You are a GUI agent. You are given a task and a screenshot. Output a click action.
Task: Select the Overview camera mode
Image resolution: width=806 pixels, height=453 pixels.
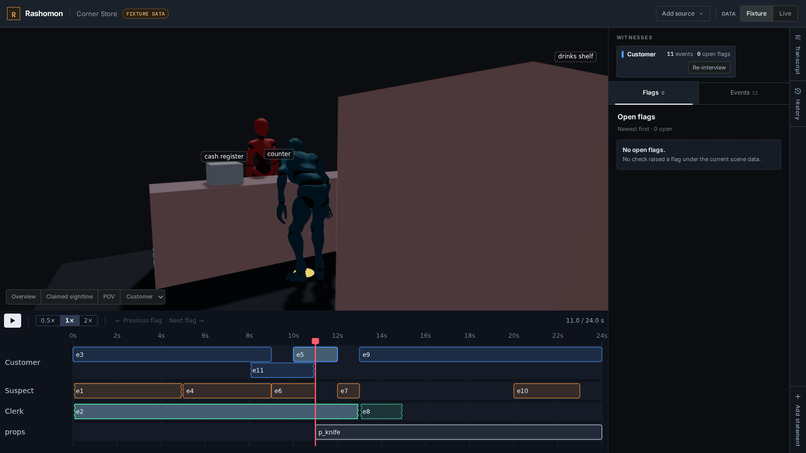coord(24,297)
